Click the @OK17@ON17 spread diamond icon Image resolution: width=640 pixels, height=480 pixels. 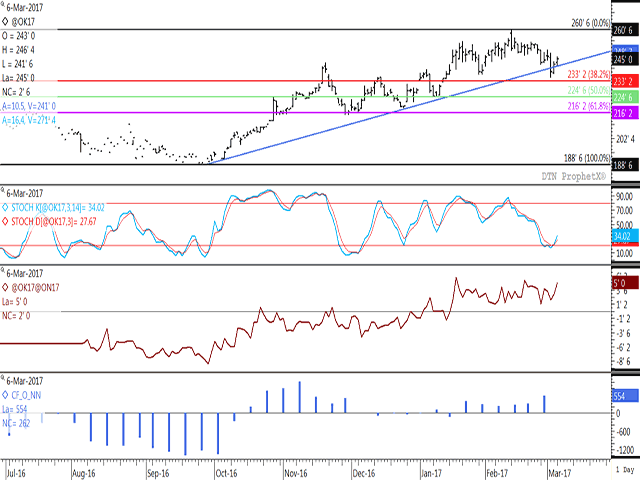coord(5,287)
